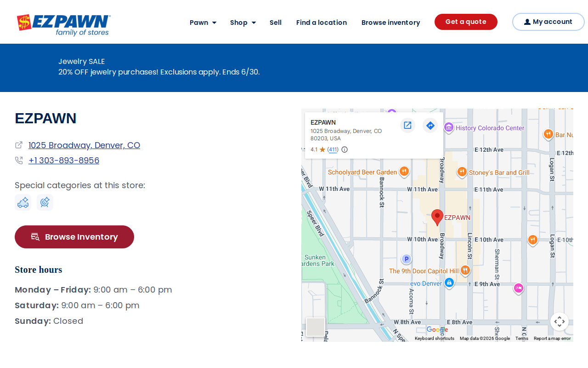Go to Find a location
The width and height of the screenshot is (588, 368).
pyautogui.click(x=322, y=23)
